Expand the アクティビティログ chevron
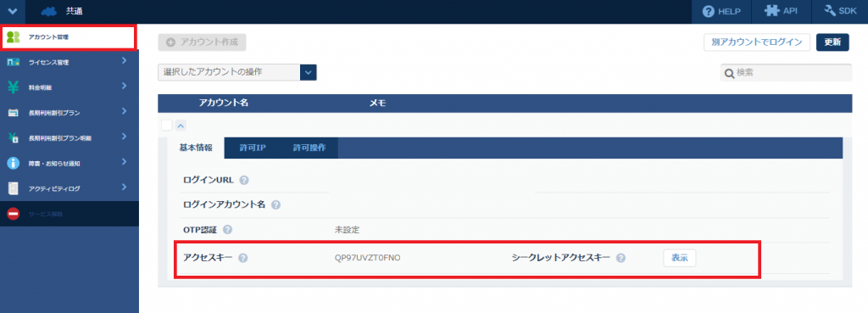Viewport: 868px width, 313px height. [124, 187]
